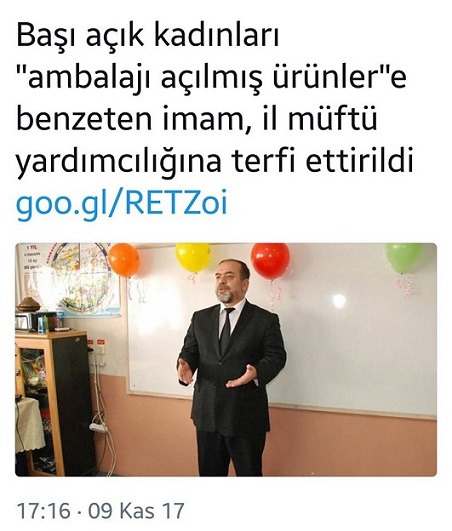Click the man's open hands
Image resolution: width=452 pixels, height=531 pixels.
[x=217, y=373]
